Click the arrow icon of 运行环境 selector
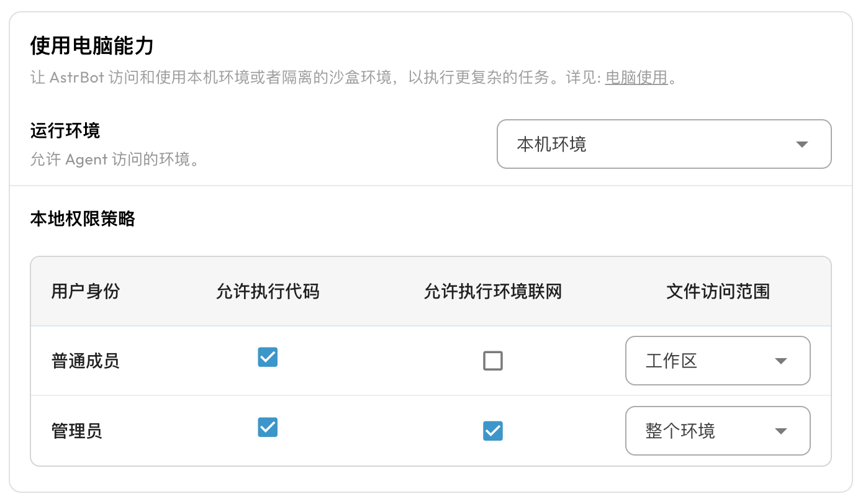The height and width of the screenshot is (504, 863). pos(802,144)
